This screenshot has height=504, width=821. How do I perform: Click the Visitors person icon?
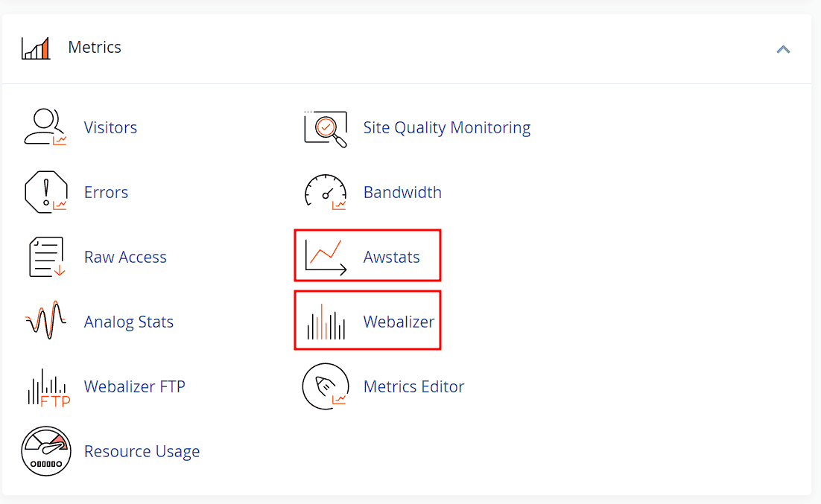pyautogui.click(x=45, y=127)
